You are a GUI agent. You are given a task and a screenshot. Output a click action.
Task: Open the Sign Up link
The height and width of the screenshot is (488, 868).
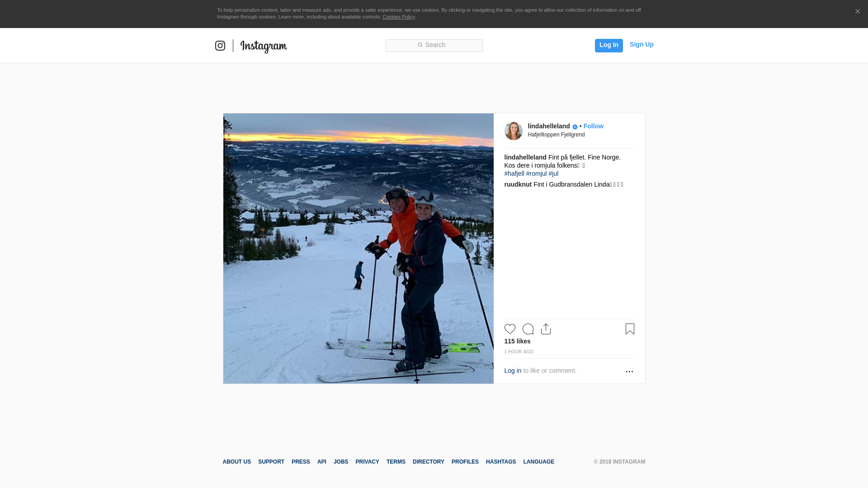click(641, 44)
